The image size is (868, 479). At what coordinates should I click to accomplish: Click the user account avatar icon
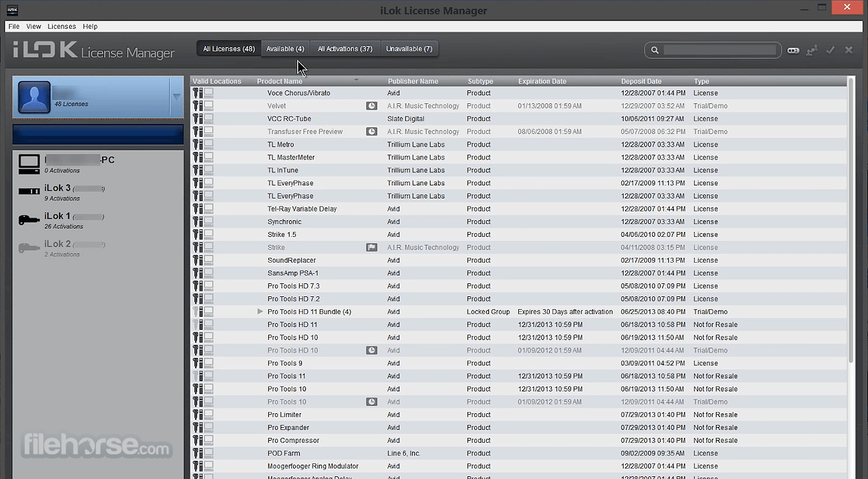click(34, 97)
